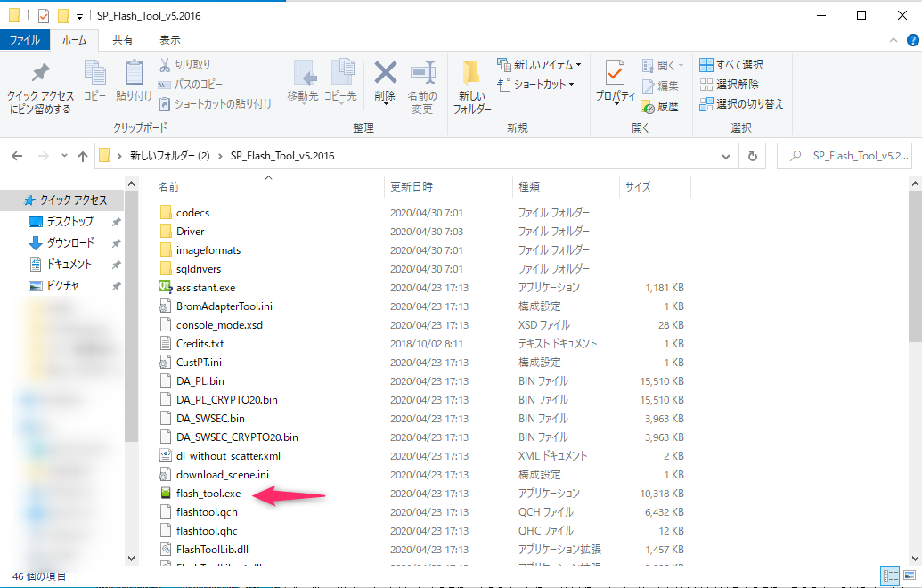Open the Properties ribbon icon
The width and height of the screenshot is (922, 588).
[615, 74]
